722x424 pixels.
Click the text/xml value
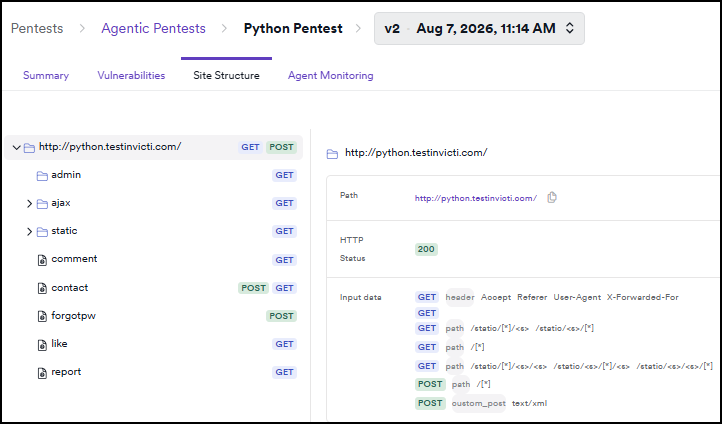click(x=530, y=403)
